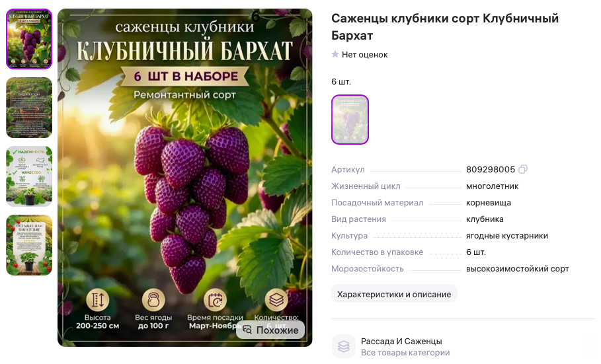Open the second planting guide thumbnail

coord(29,108)
